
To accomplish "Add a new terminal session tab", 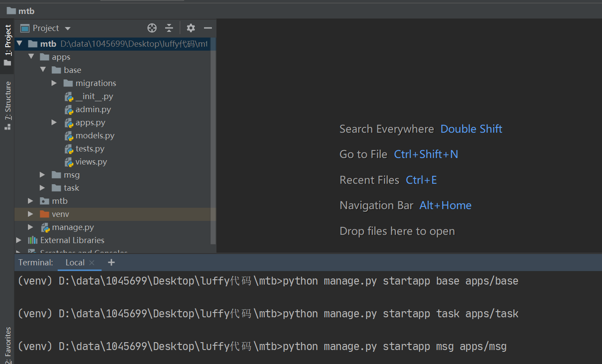I will [111, 262].
